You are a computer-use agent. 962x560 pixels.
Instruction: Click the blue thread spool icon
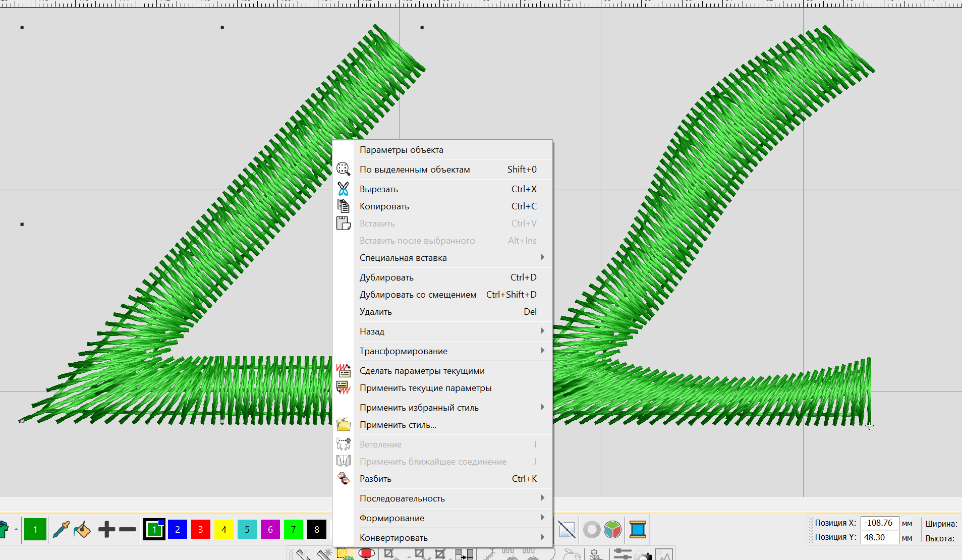point(638,529)
